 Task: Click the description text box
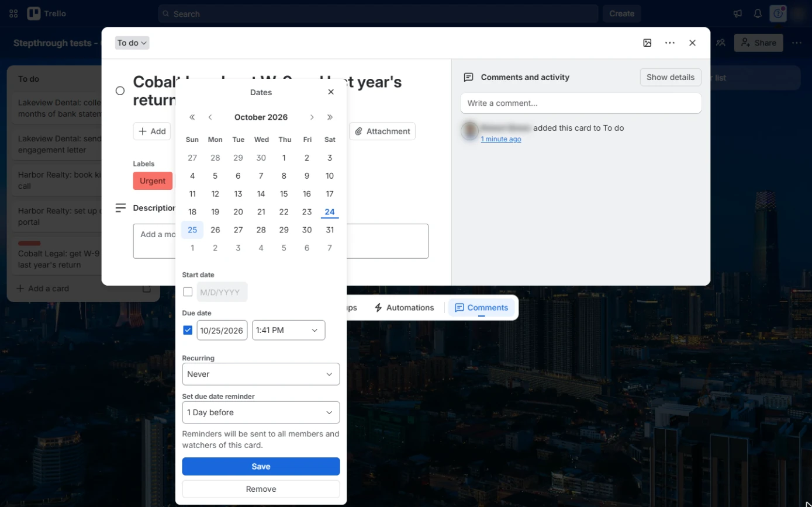(x=281, y=241)
